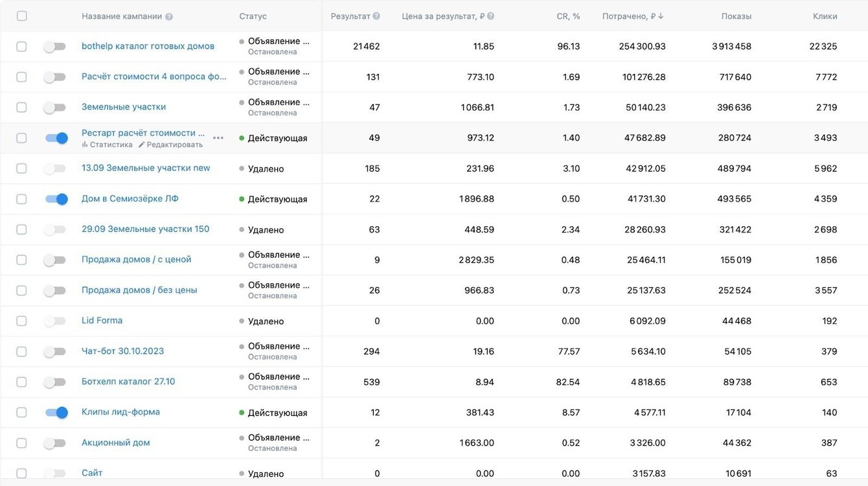Click help icon next to Название кампании
This screenshot has width=868, height=486.
coord(169,17)
